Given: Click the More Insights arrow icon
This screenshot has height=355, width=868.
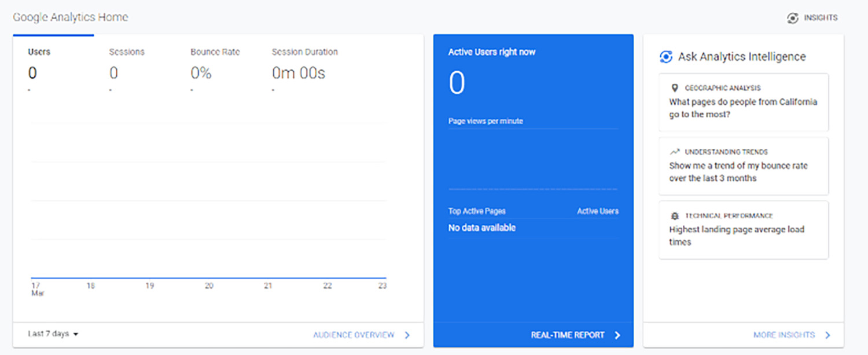Looking at the screenshot, I should click(828, 335).
